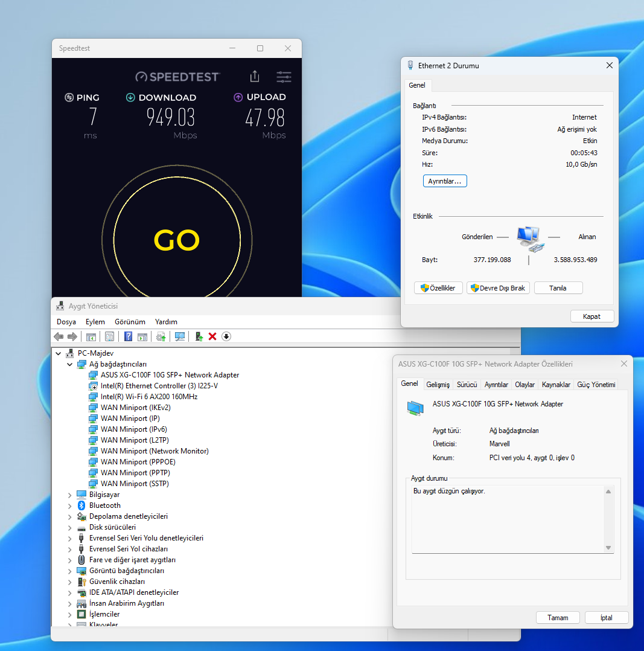The height and width of the screenshot is (651, 644).
Task: Click the Aygıt durumu text box
Action: [x=513, y=519]
